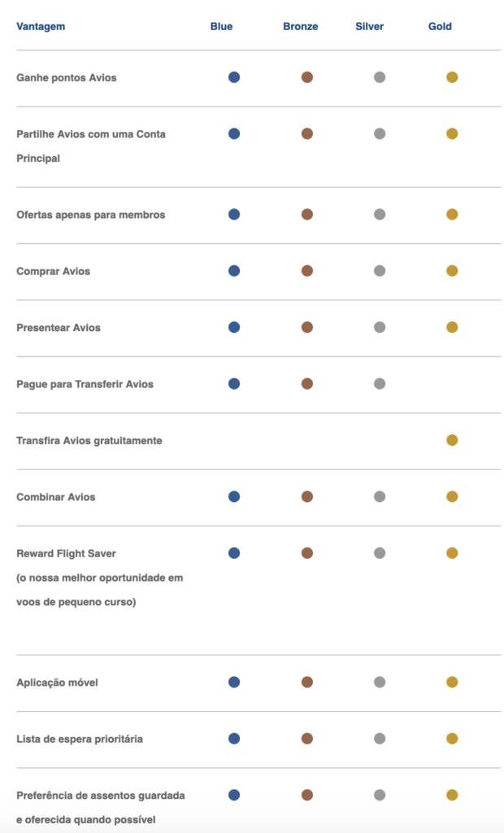Click the Silver dot for Pague para Transferir Avios

pyautogui.click(x=379, y=384)
